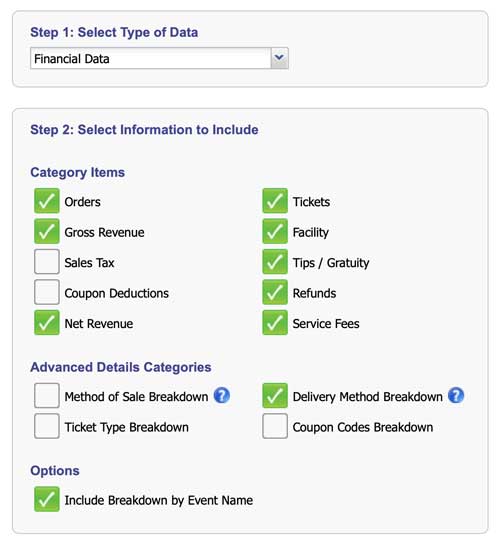The height and width of the screenshot is (548, 500).
Task: Expand the Financial Data dropdown arrow
Action: (280, 58)
